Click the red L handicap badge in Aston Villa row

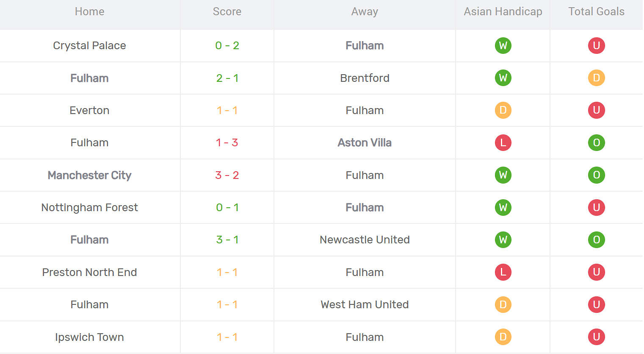[x=503, y=142]
